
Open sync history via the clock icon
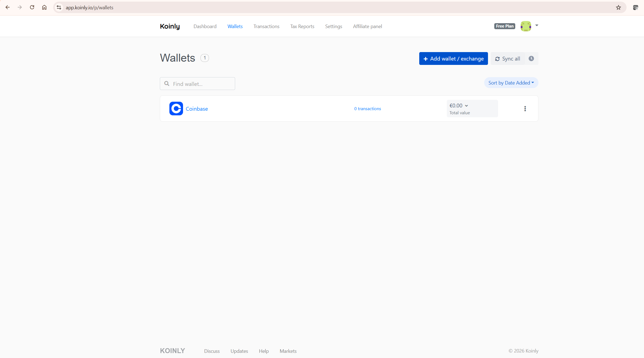[531, 58]
